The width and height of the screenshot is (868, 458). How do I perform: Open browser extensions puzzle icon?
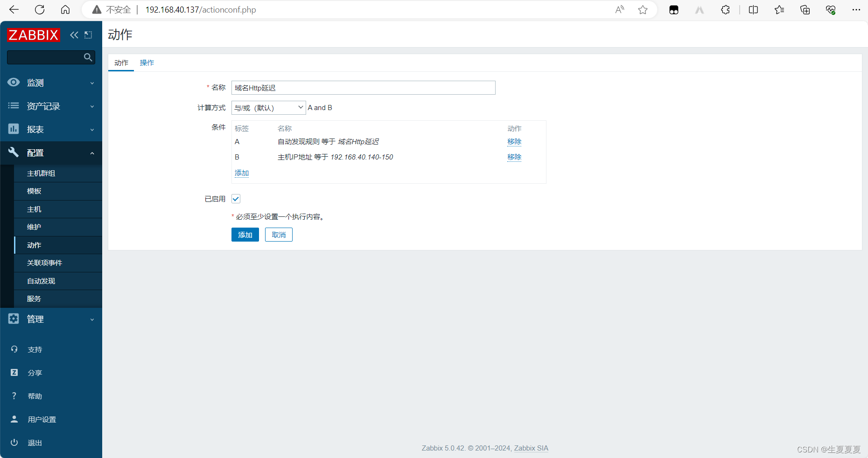pyautogui.click(x=725, y=10)
